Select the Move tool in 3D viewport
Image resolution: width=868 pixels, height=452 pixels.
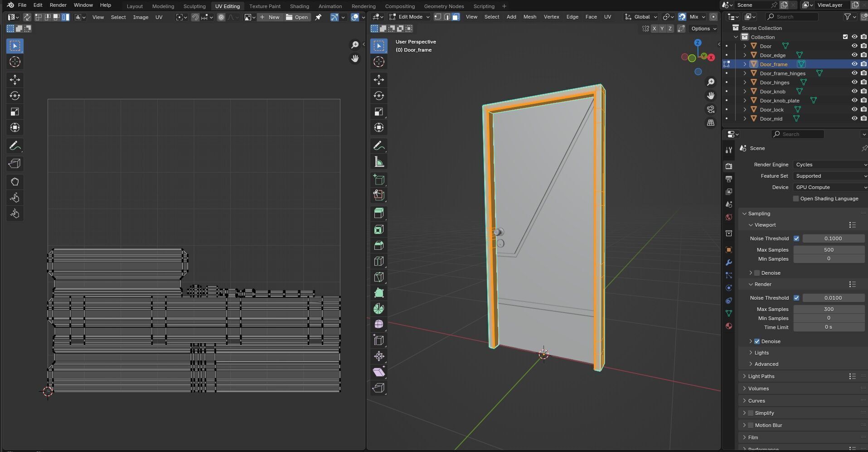(x=379, y=80)
